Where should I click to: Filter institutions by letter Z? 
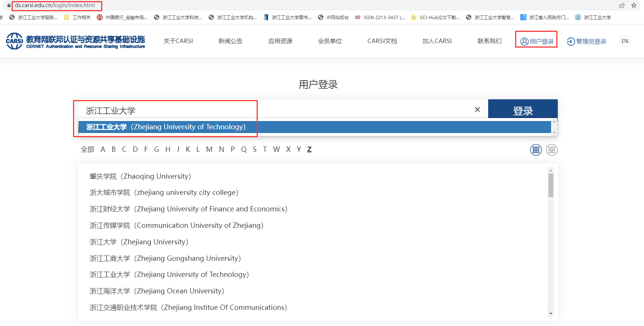[309, 149]
